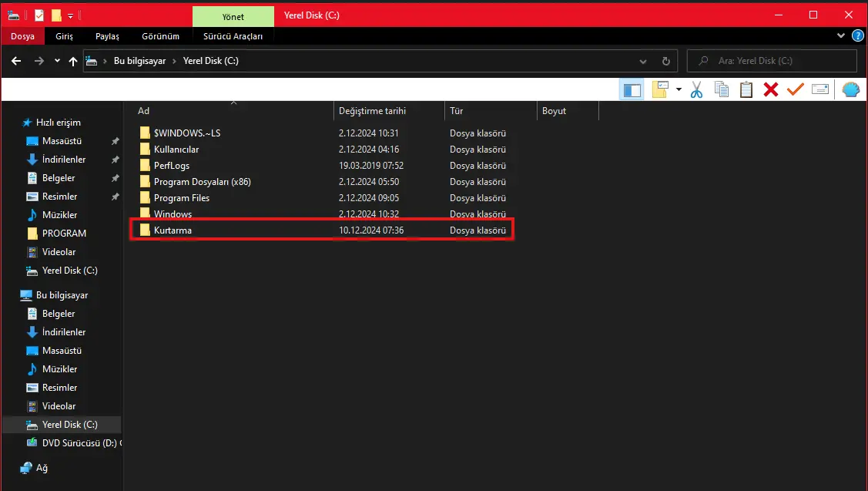Viewport: 868px width, 491px height.
Task: Go up one level with up arrow
Action: (73, 61)
